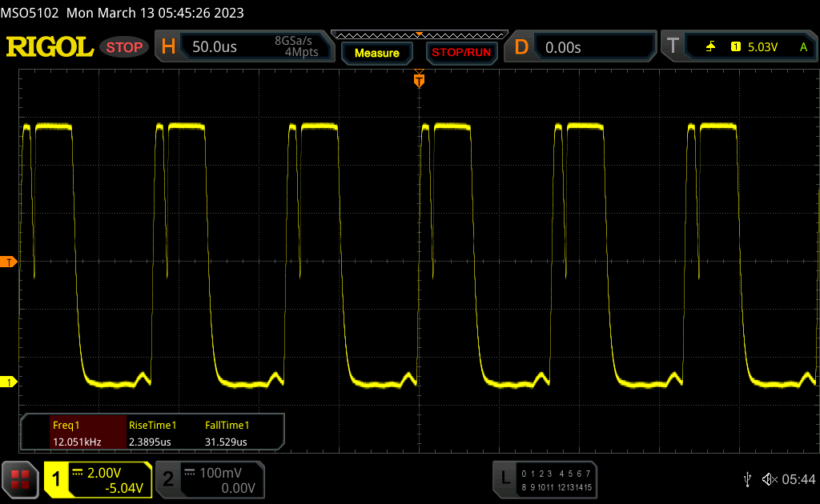Click the 31.529us fall time value
Image resolution: width=820 pixels, height=504 pixels.
pyautogui.click(x=226, y=442)
